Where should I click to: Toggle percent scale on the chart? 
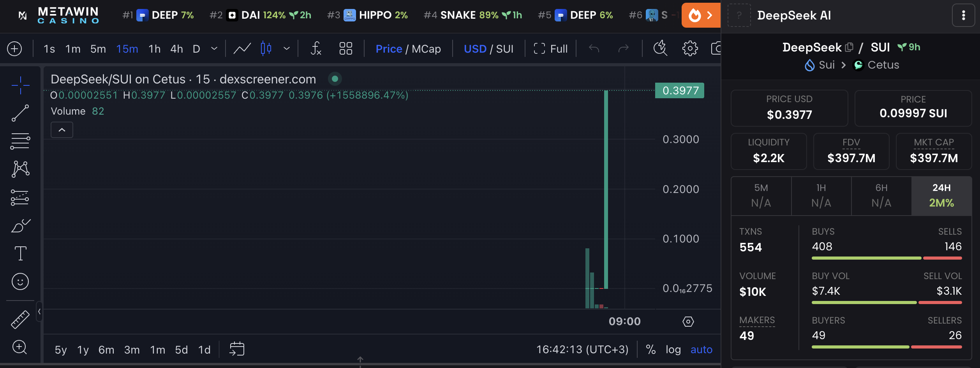650,350
